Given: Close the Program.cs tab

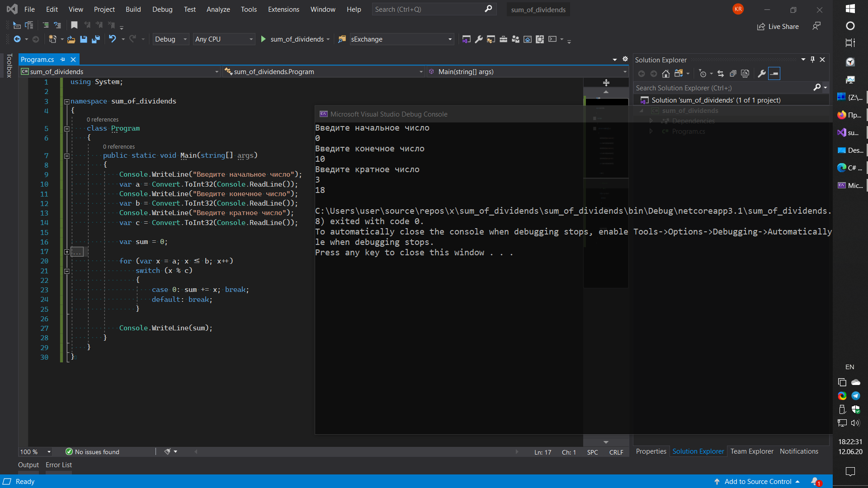Looking at the screenshot, I should point(73,60).
